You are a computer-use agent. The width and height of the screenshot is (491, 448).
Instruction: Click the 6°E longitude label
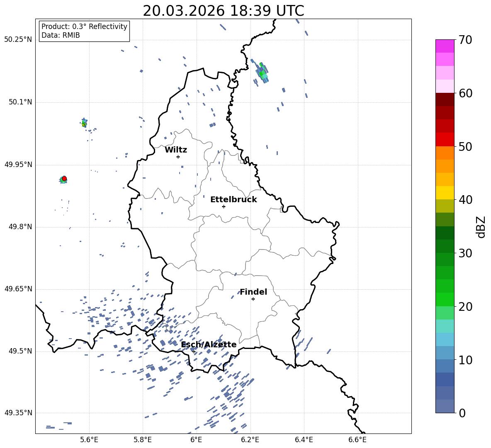click(x=196, y=440)
